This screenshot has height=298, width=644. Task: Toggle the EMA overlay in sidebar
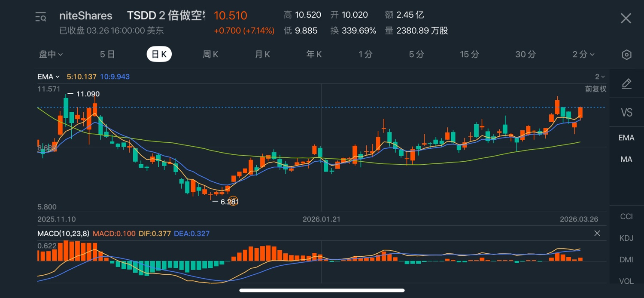[626, 138]
